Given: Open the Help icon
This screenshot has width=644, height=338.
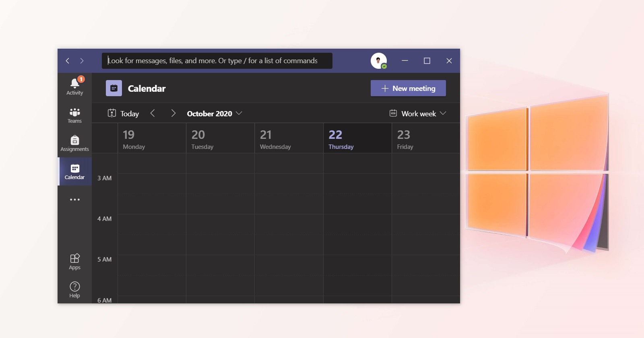Looking at the screenshot, I should pos(75,290).
